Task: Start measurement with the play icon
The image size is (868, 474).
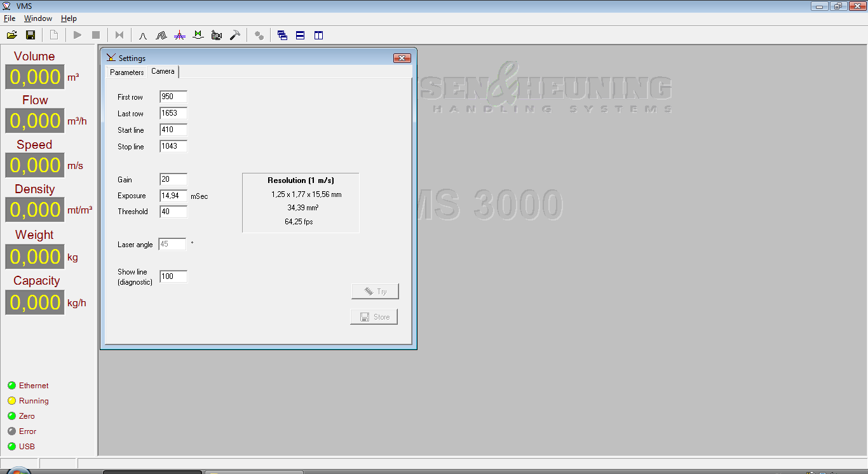Action: click(x=78, y=36)
